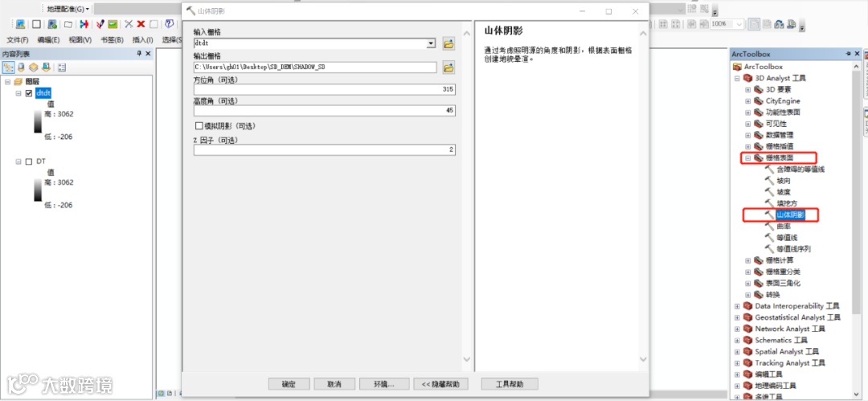Screen dimensions: 868x401
Task: Click the red X delete toolbar icon
Action: (141, 24)
